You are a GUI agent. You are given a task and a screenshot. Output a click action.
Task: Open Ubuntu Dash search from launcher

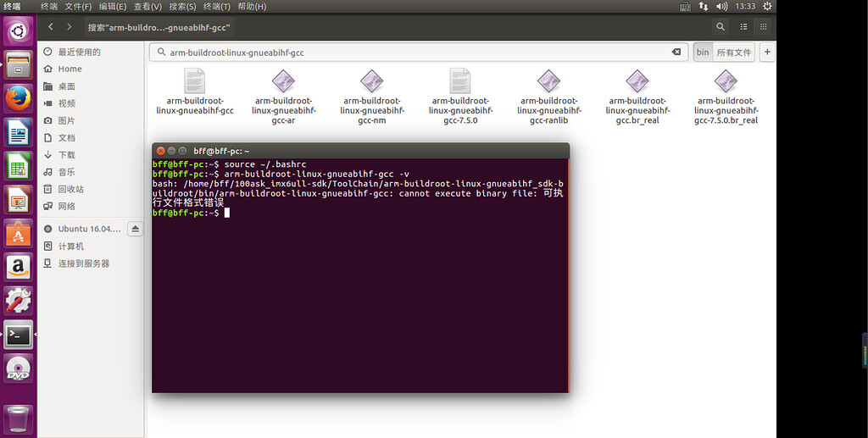[x=19, y=30]
